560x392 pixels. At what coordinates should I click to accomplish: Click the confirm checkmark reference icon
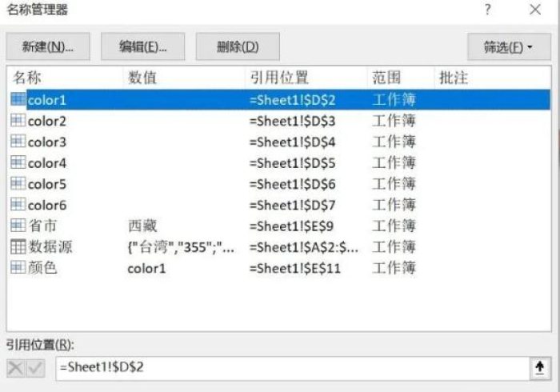tap(35, 368)
